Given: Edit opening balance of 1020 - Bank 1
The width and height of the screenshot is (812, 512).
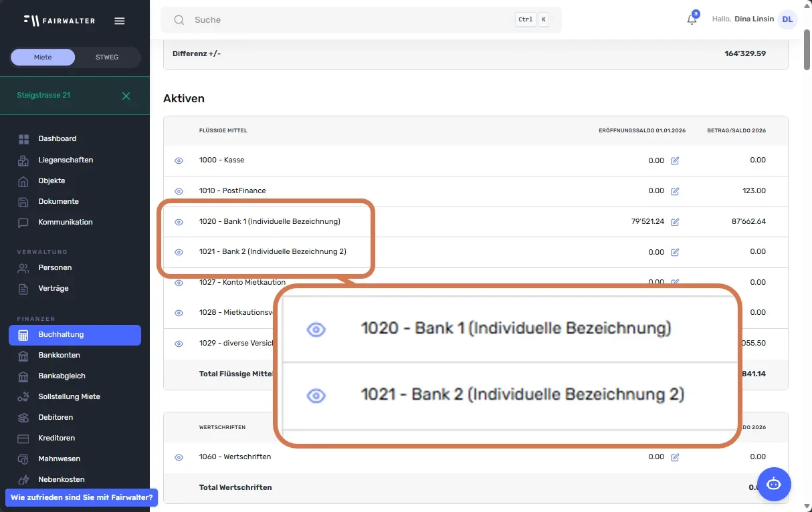Looking at the screenshot, I should tap(675, 222).
